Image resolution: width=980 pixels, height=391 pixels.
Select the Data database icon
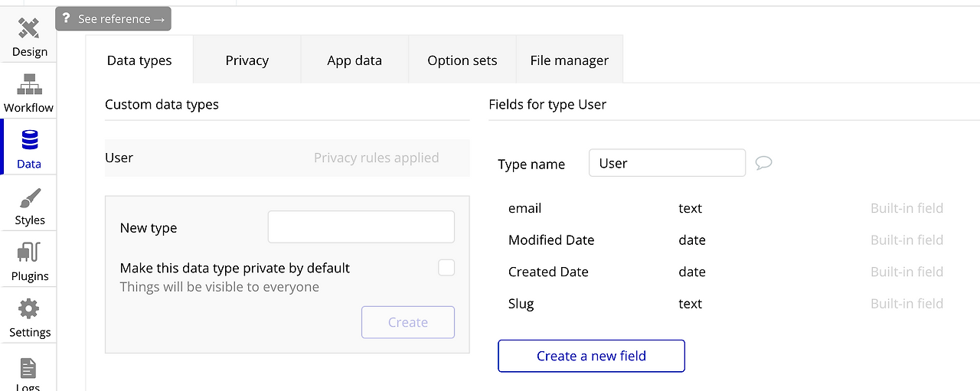coord(29,141)
